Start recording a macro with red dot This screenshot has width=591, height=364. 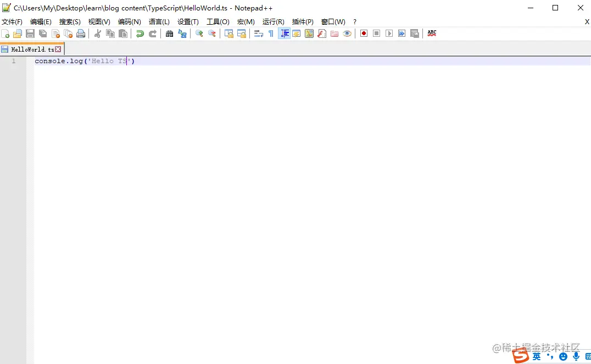pos(364,33)
